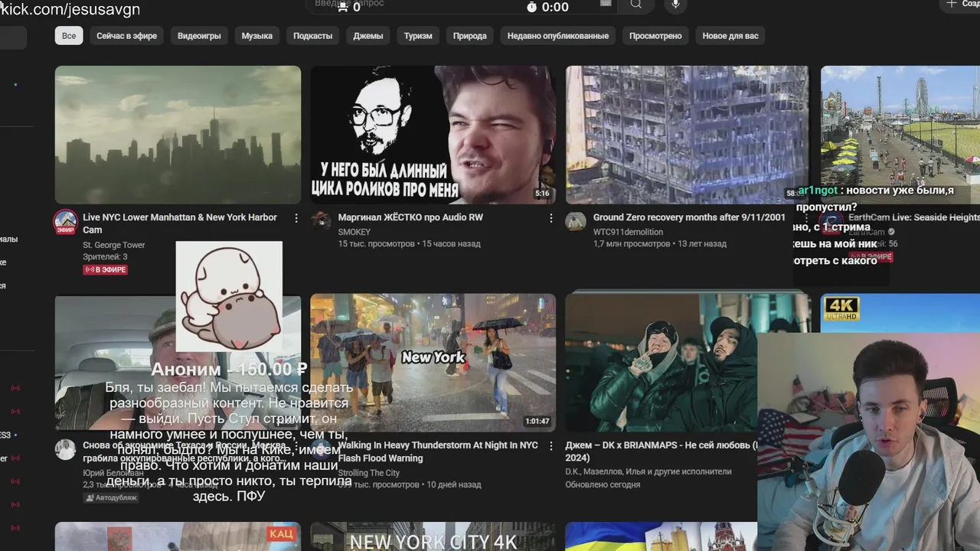This screenshot has height=551, width=980.
Task: Open title Ground Zero recovery months after 9/11/2001
Action: (x=689, y=217)
